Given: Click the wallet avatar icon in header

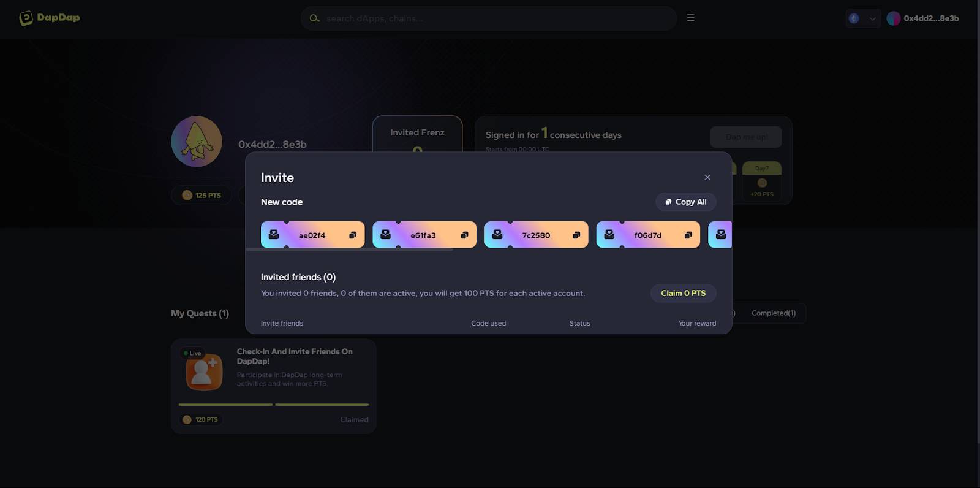Looking at the screenshot, I should [894, 18].
